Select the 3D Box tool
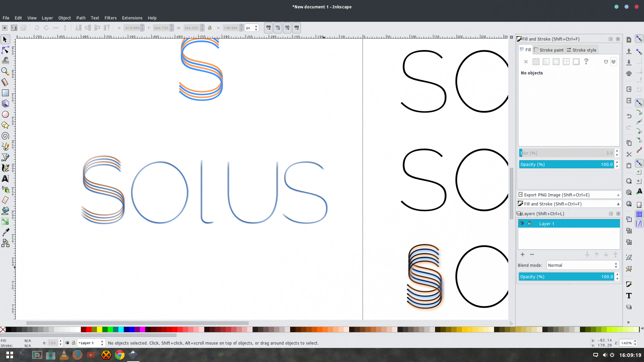The width and height of the screenshot is (644, 362). [5, 104]
